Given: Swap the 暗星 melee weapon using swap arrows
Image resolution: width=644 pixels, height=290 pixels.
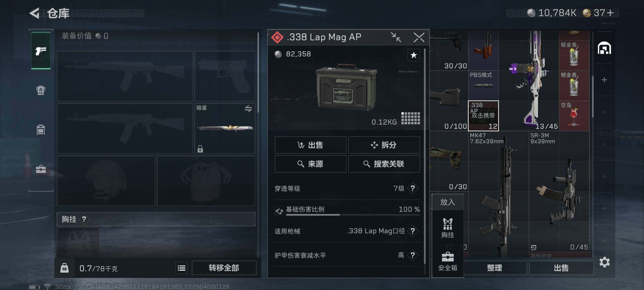Looking at the screenshot, I should 248,109.
